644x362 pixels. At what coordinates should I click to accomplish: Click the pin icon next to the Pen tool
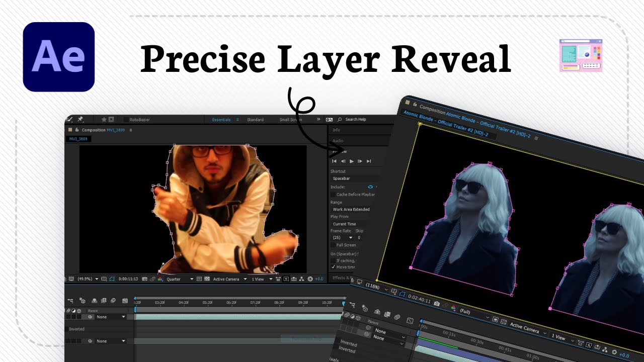click(x=80, y=119)
